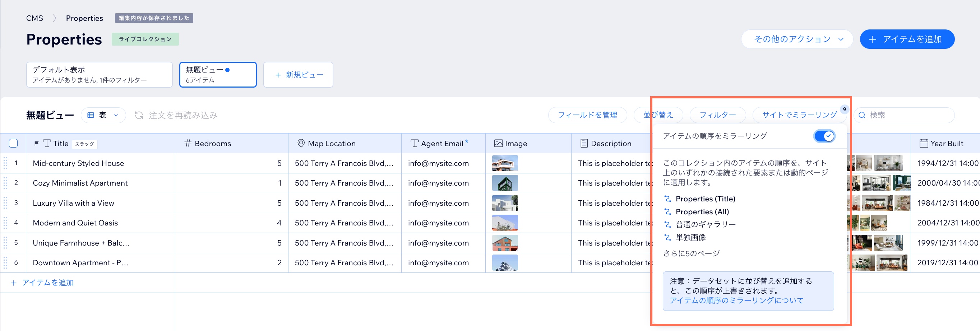Open the CMS breadcrumb menu
Viewport: 980px width, 331px height.
34,18
